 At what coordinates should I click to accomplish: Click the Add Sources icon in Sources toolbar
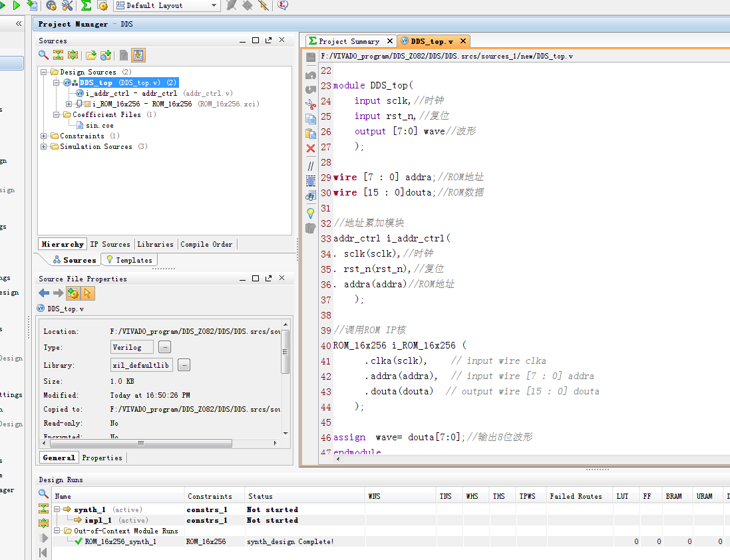[x=106, y=55]
